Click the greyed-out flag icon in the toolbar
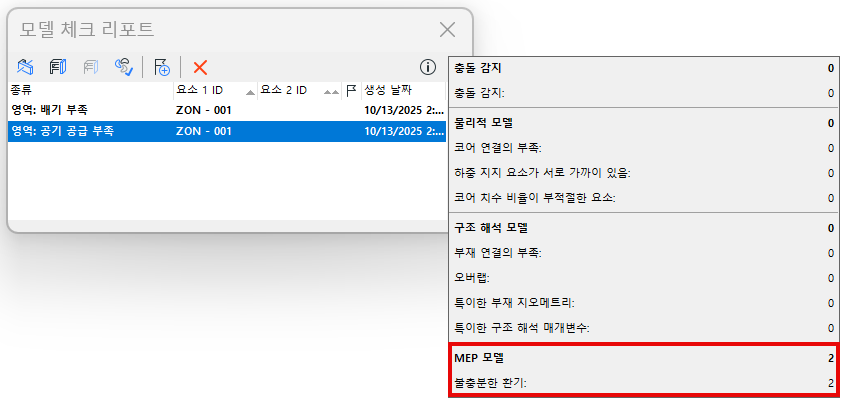 90,67
